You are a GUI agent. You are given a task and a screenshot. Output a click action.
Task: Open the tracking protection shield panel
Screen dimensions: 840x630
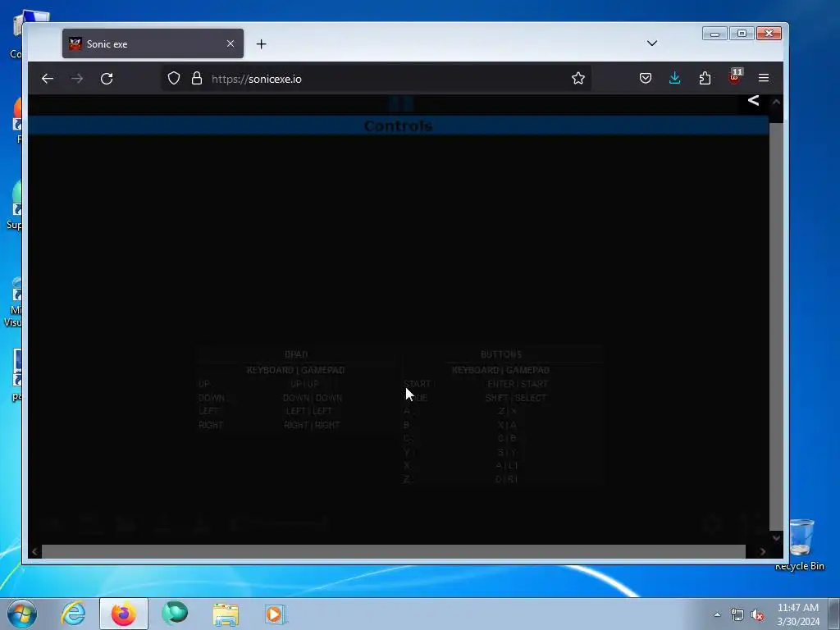tap(174, 78)
